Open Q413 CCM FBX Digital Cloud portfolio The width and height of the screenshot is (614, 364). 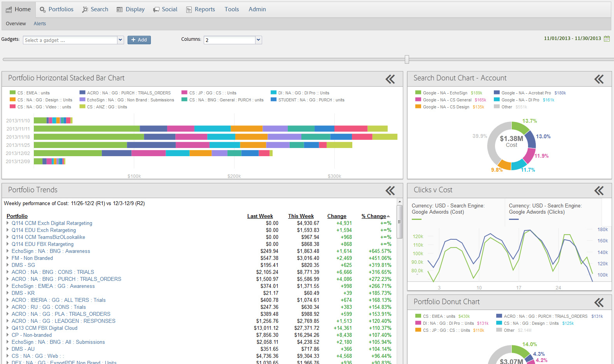point(44,328)
